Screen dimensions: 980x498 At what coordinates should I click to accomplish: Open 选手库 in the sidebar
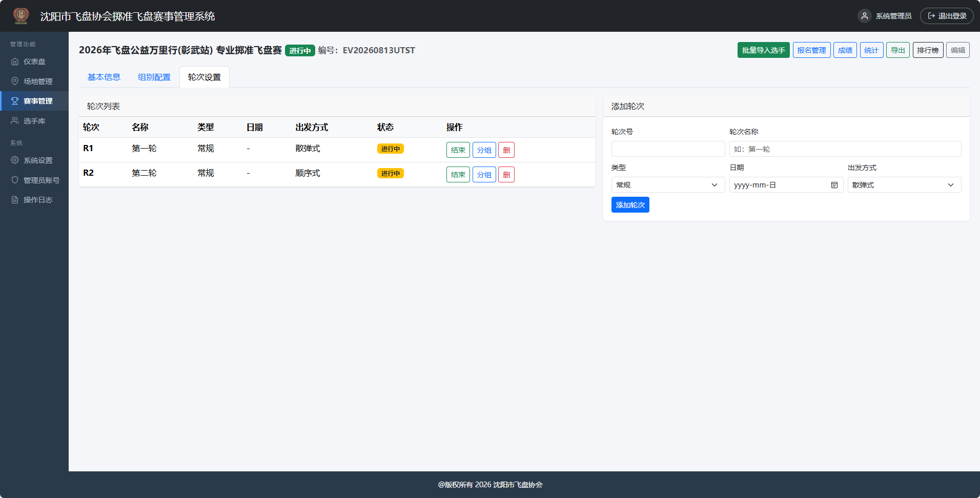coord(34,121)
